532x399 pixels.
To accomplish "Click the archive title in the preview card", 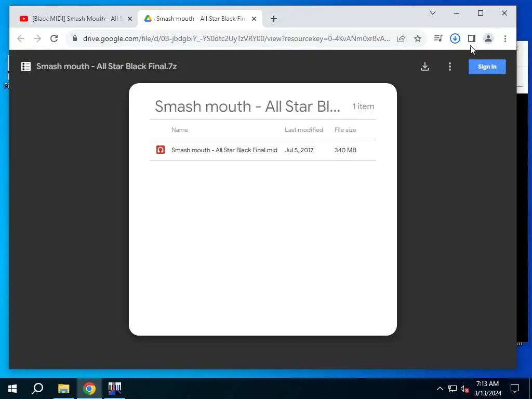I will (x=247, y=106).
